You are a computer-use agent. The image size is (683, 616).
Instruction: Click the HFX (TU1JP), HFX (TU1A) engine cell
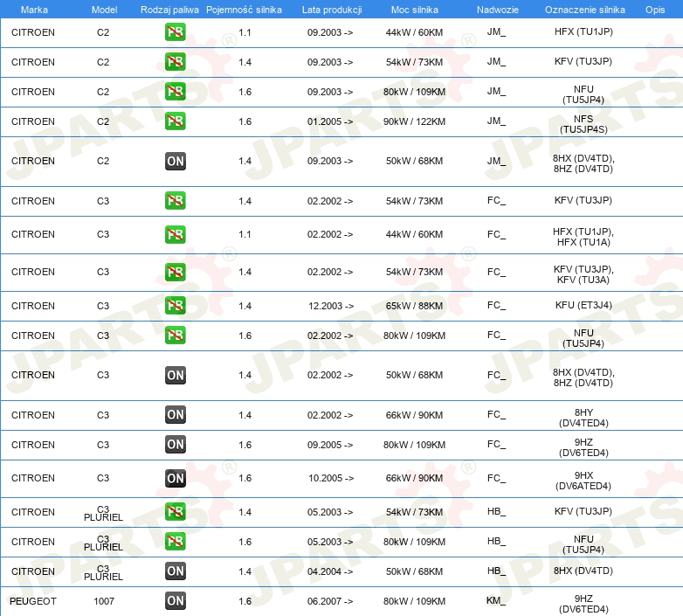pos(583,237)
